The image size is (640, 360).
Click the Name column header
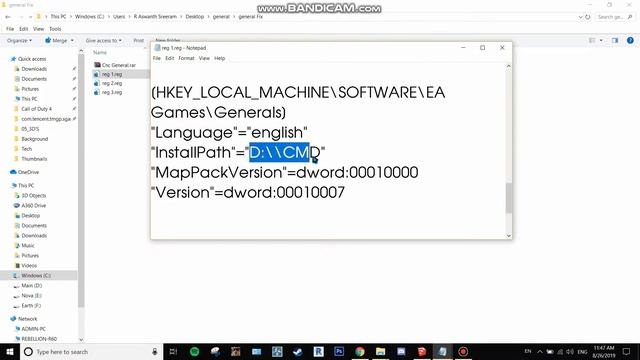point(100,53)
